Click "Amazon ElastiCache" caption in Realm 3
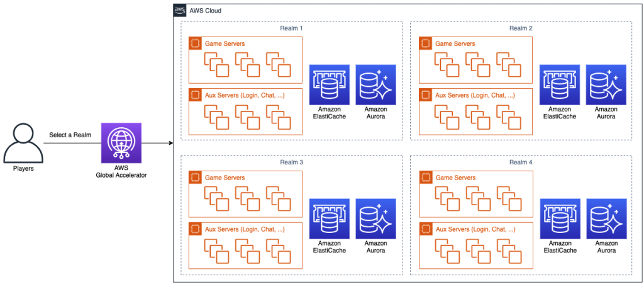The width and height of the screenshot is (644, 284). click(329, 247)
